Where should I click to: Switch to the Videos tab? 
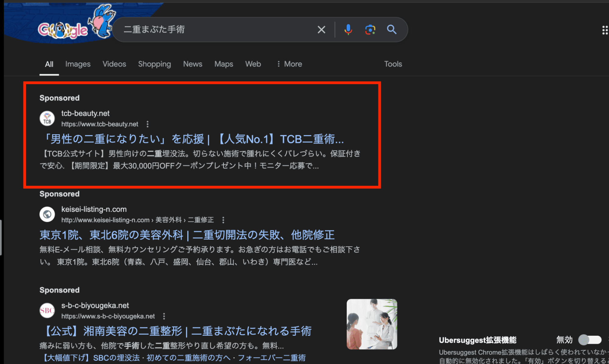click(114, 64)
